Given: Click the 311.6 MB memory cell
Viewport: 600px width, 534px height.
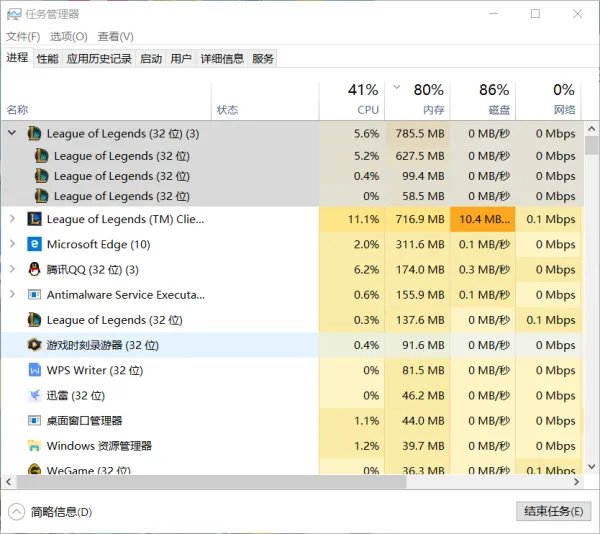Looking at the screenshot, I should click(x=417, y=244).
